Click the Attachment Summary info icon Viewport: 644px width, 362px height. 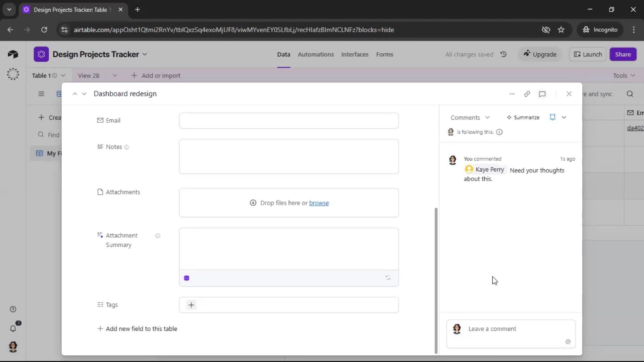click(158, 236)
